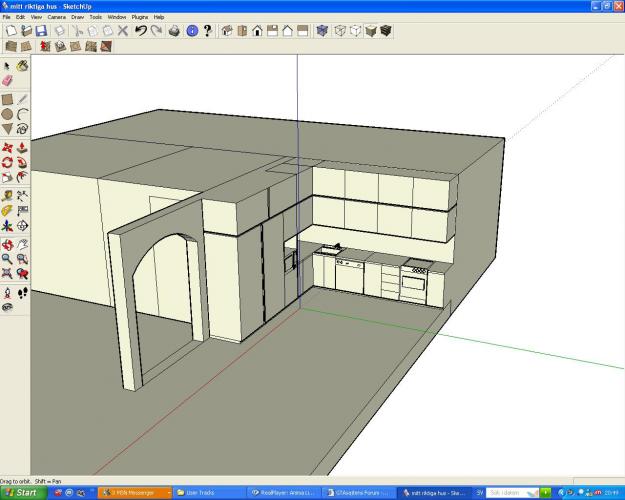Select the Push/Pull tool

[22, 147]
